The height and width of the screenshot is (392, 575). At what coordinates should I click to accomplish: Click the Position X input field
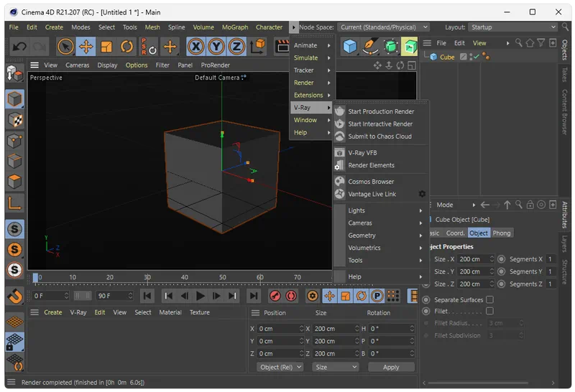(x=280, y=329)
